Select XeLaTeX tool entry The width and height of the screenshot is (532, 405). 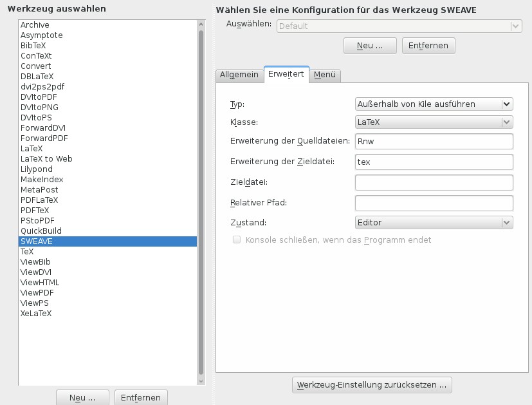click(x=107, y=314)
